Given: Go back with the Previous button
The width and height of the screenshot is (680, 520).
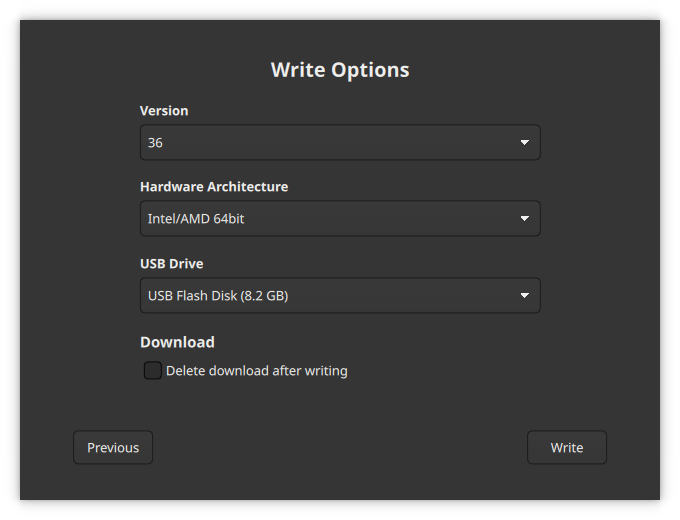Looking at the screenshot, I should (113, 448).
